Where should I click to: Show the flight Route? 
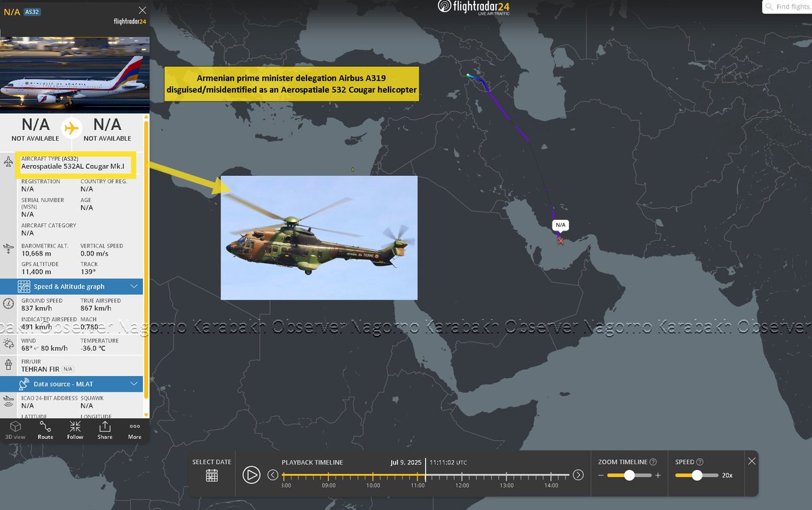coord(45,430)
